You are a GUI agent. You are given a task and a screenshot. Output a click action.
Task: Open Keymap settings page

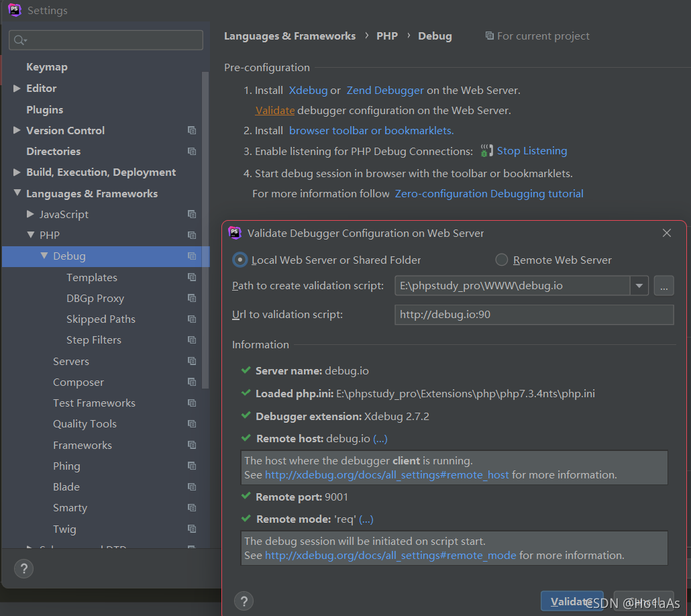[47, 67]
